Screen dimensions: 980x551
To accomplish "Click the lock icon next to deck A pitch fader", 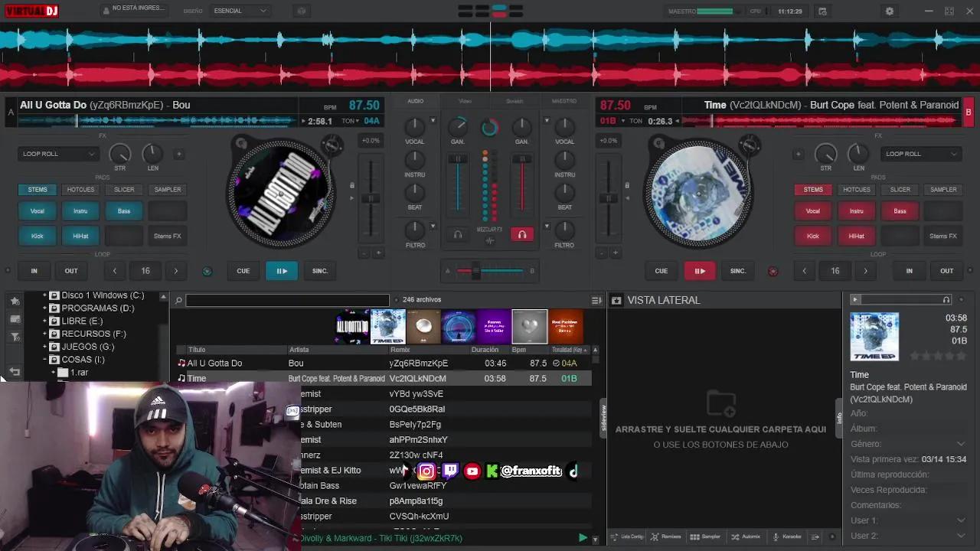I will point(352,185).
